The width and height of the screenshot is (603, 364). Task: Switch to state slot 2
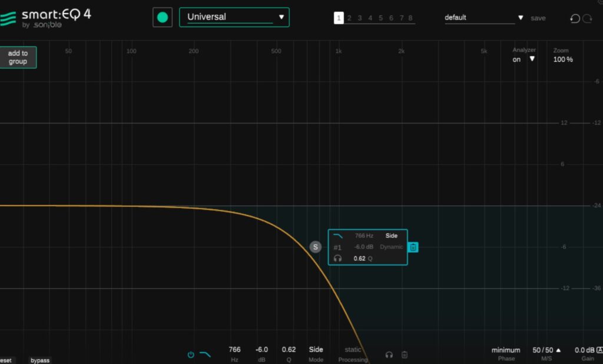(x=349, y=18)
